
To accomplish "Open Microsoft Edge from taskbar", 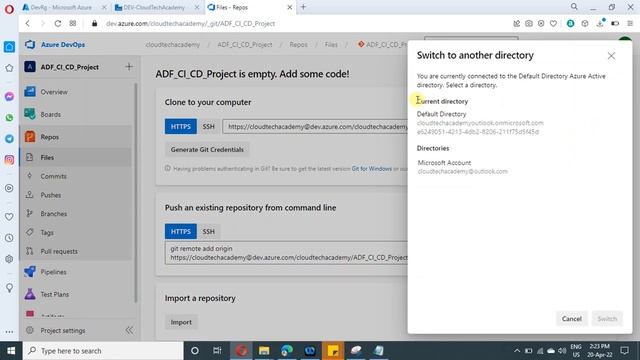I will pyautogui.click(x=287, y=351).
